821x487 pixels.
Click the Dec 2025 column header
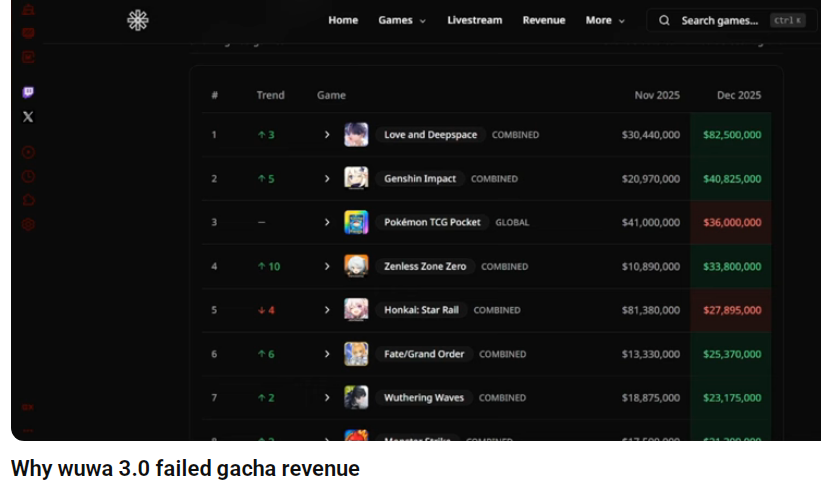point(738,95)
